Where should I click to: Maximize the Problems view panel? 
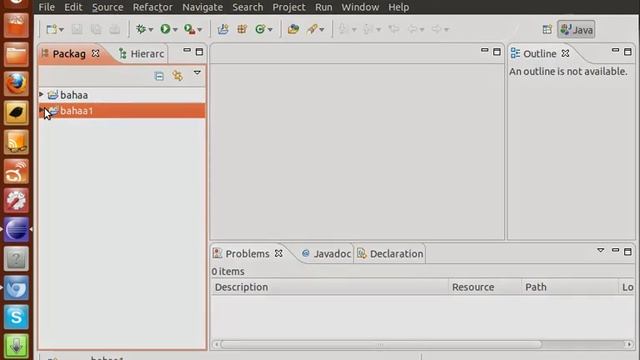tap(628, 251)
